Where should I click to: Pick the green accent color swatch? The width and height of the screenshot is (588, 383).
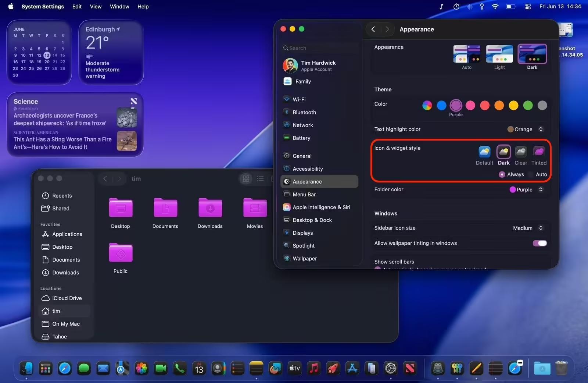(528, 106)
